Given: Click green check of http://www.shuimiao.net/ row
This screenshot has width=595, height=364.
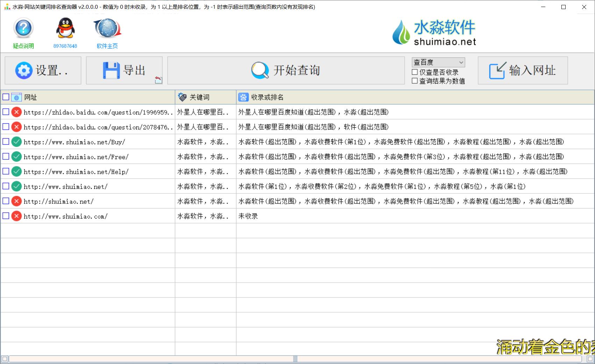Looking at the screenshot, I should 16,186.
